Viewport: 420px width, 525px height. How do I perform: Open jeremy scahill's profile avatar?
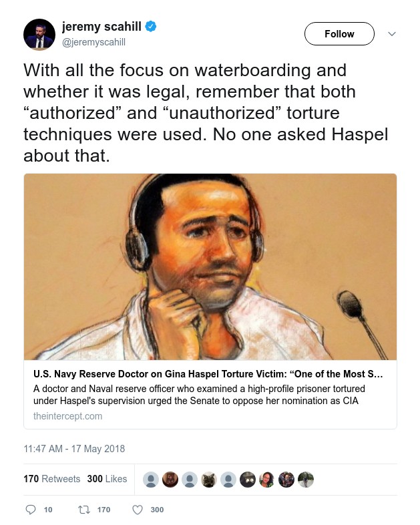[39, 35]
